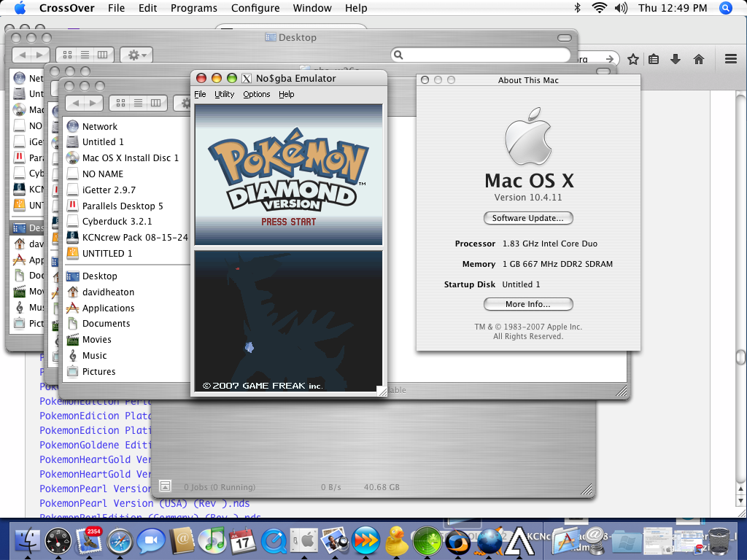Image resolution: width=747 pixels, height=560 pixels.
Task: Click the Desktop window search field
Action: click(x=480, y=55)
